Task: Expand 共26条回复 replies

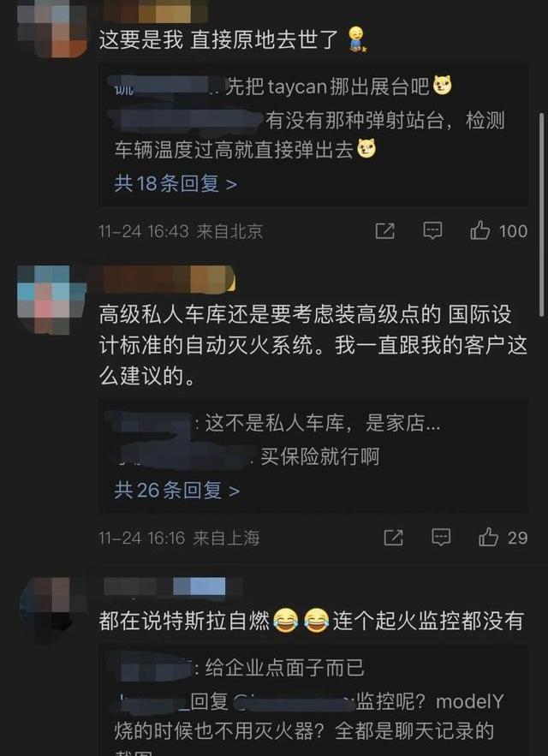Action: pyautogui.click(x=176, y=491)
